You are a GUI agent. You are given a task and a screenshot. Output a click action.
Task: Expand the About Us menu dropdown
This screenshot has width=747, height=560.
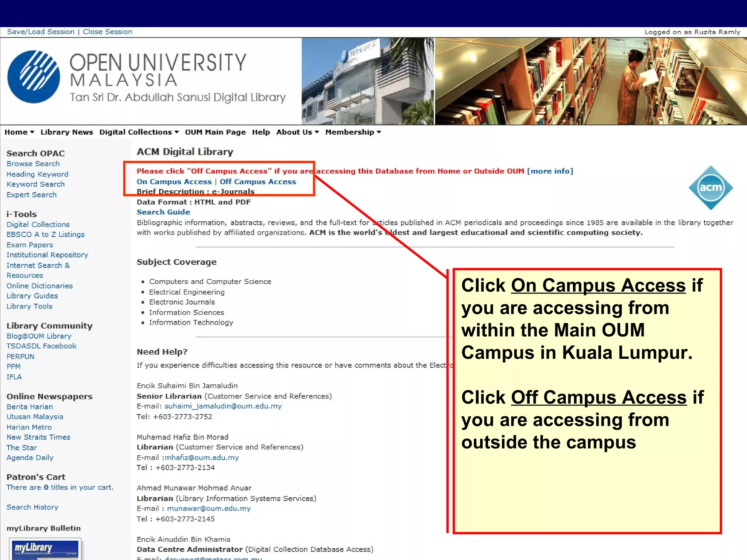297,132
